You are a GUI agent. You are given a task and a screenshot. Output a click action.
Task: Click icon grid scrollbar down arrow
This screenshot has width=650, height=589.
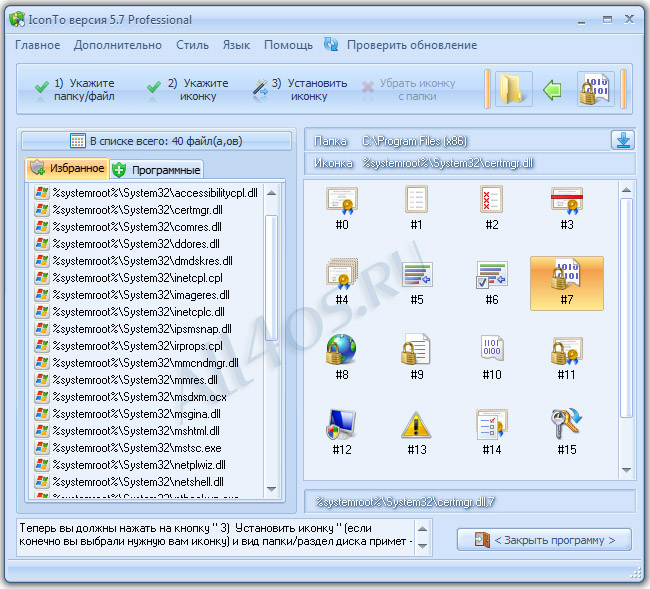click(626, 470)
